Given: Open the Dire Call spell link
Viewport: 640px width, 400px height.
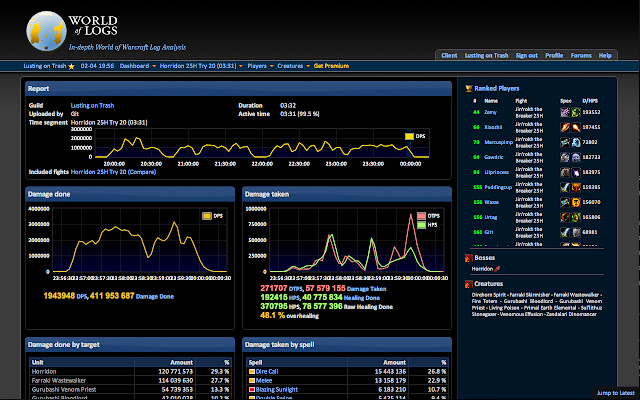Looking at the screenshot, I should tap(267, 371).
